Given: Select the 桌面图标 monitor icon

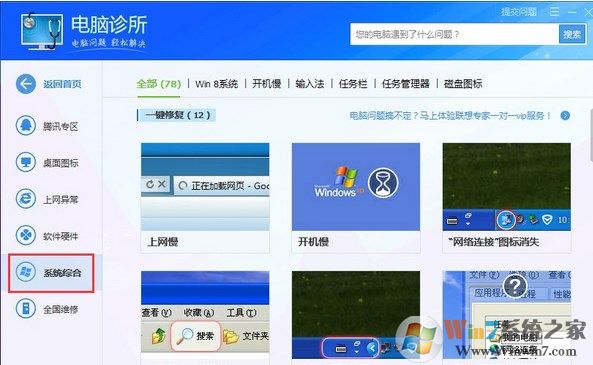Looking at the screenshot, I should tap(26, 162).
